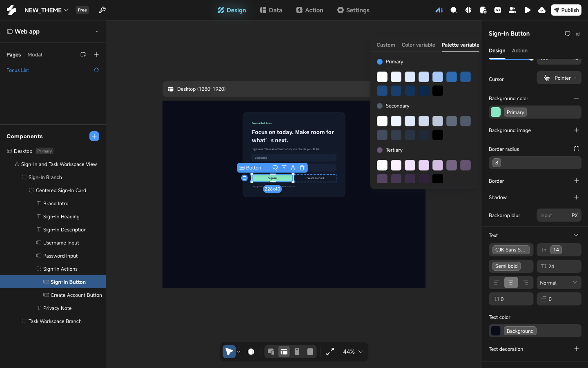Add a Shadow with plus button
Image resolution: width=588 pixels, height=368 pixels.
click(577, 197)
